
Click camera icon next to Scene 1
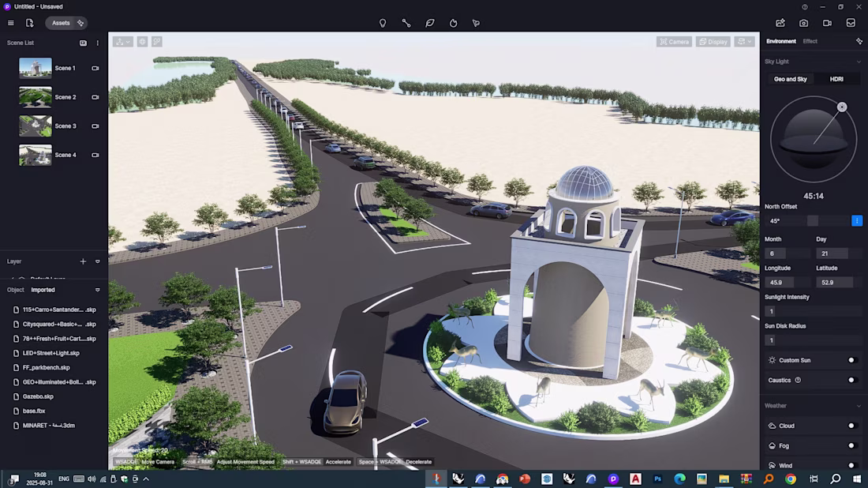click(x=95, y=69)
